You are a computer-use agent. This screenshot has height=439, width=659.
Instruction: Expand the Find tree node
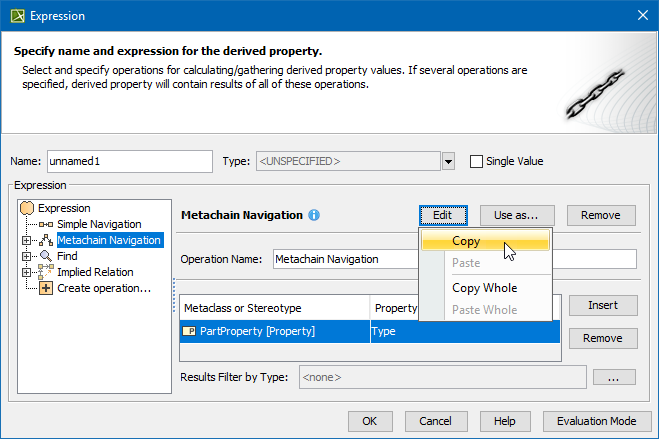(x=27, y=256)
